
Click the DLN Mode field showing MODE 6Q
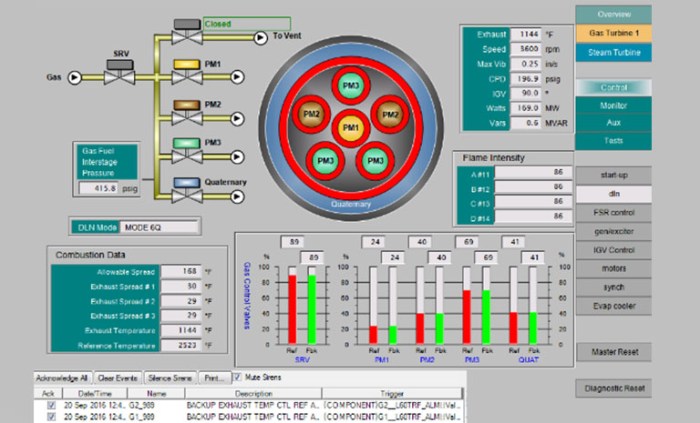pyautogui.click(x=163, y=227)
